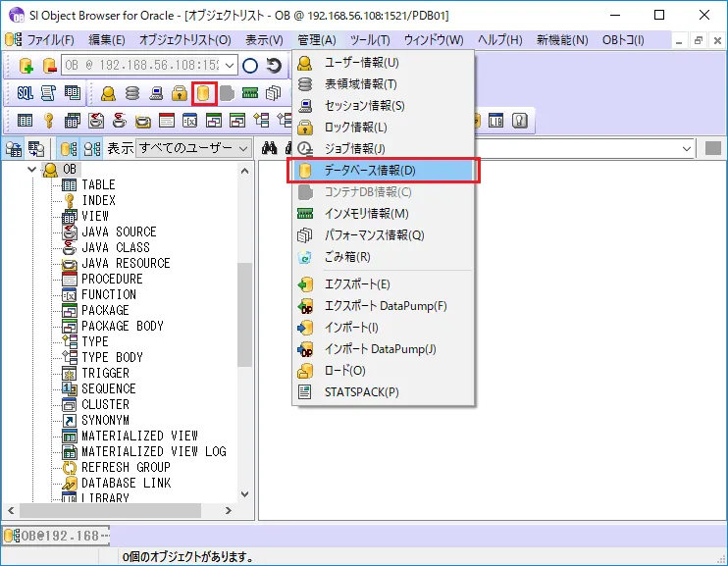
Task: Click the create function toolbar icon
Action: (x=190, y=121)
